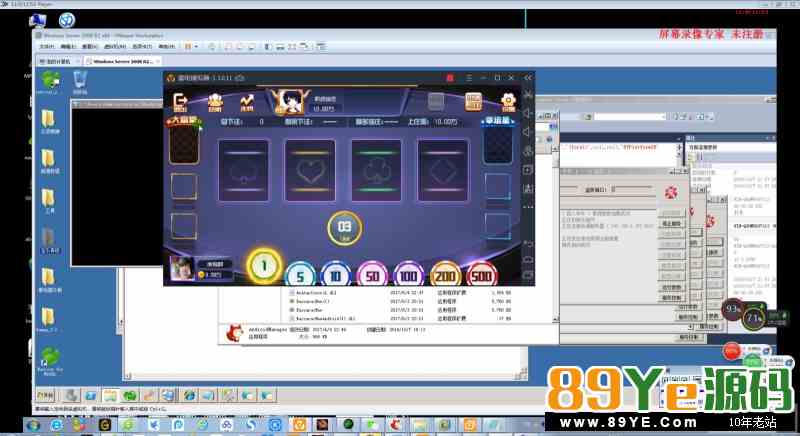
Task: Open the first VMware menu bar item
Action: point(47,46)
